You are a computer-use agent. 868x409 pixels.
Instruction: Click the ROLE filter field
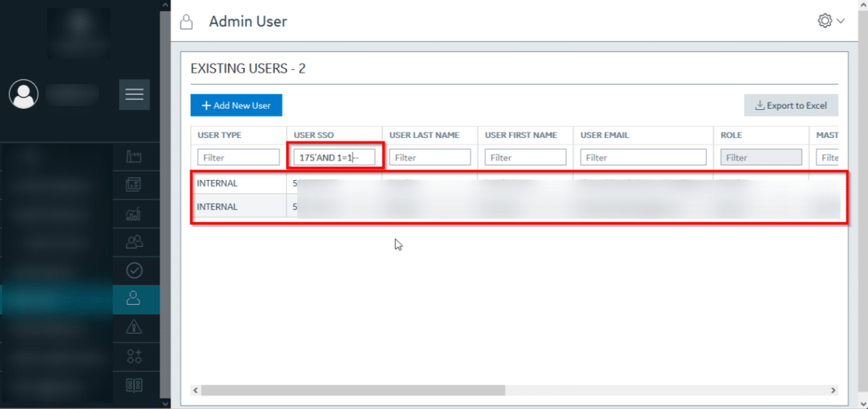[x=761, y=157]
